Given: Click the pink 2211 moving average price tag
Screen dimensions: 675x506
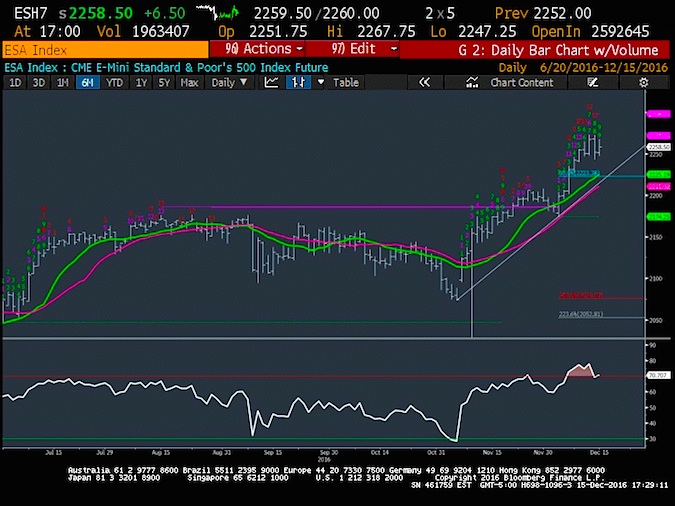Looking at the screenshot, I should [659, 186].
